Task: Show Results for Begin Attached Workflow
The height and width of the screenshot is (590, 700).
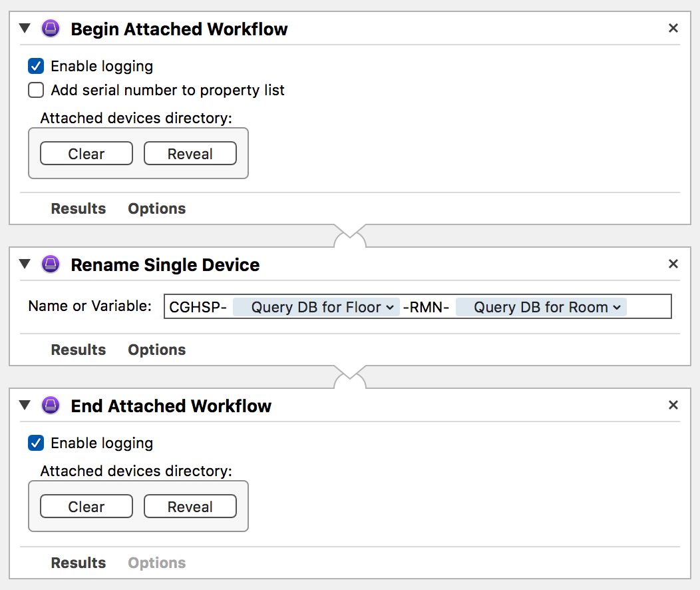Action: click(x=79, y=209)
